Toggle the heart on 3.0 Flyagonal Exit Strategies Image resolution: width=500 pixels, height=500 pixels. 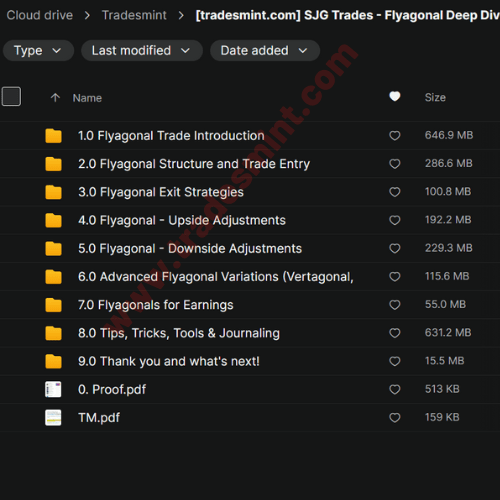tap(395, 192)
